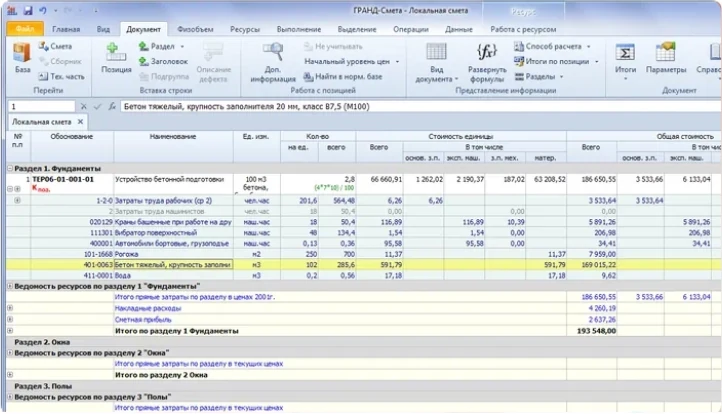Switch to Выделение ribbon tab
Image resolution: width=722 pixels, height=414 pixels.
point(357,29)
